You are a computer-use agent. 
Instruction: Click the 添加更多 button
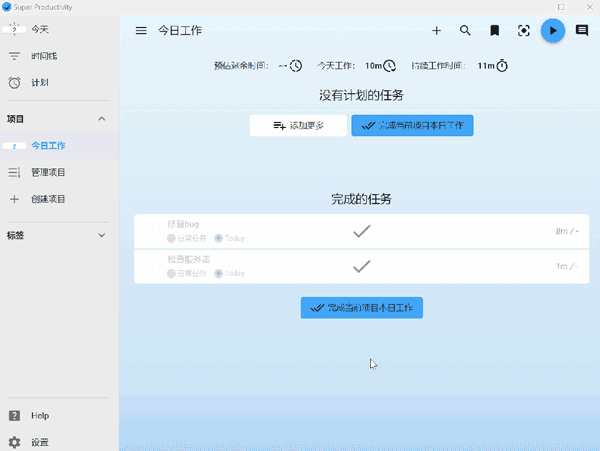point(298,126)
